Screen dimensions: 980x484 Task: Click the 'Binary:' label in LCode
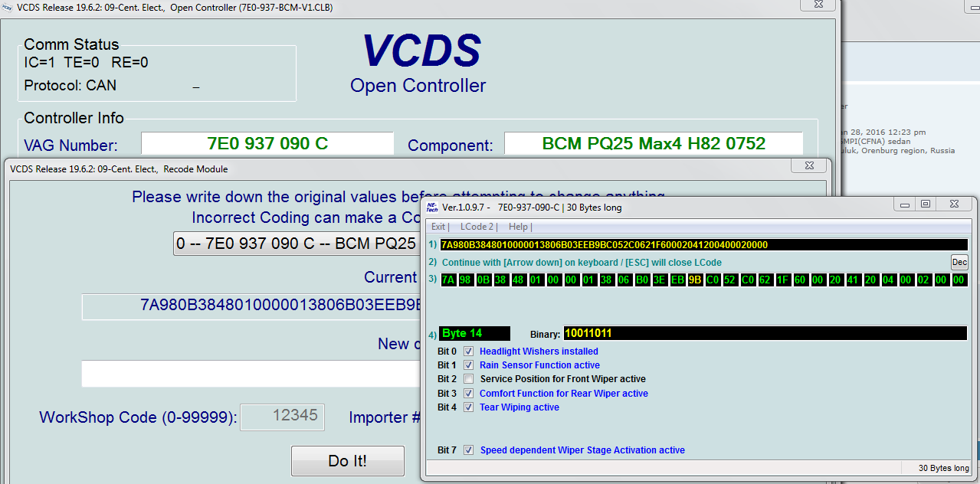(545, 335)
